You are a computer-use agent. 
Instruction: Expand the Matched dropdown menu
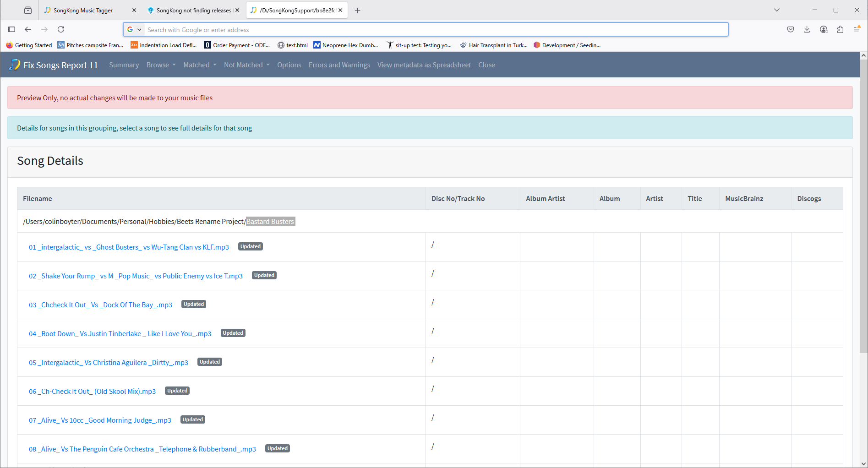pyautogui.click(x=200, y=65)
